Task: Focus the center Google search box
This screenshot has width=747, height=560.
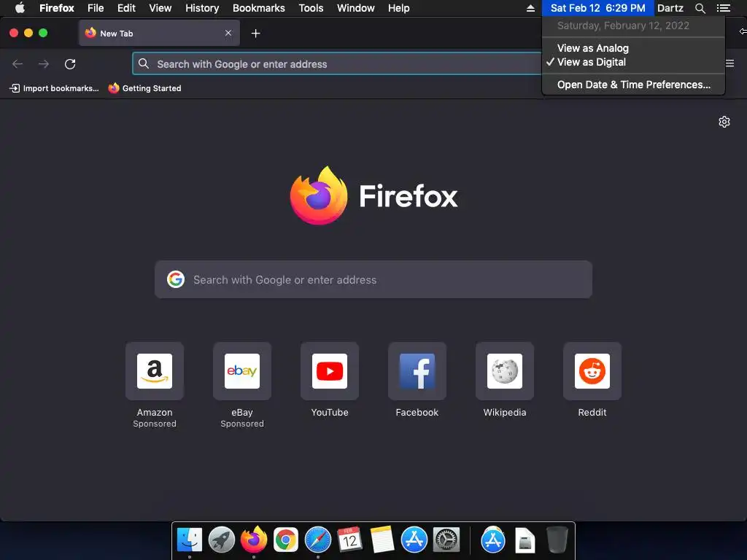Action: coord(373,279)
